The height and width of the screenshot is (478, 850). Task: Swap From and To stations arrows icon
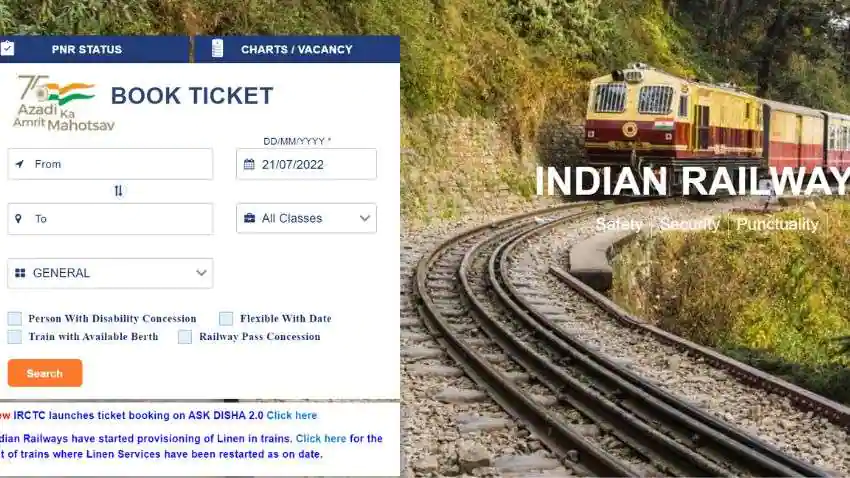[118, 191]
